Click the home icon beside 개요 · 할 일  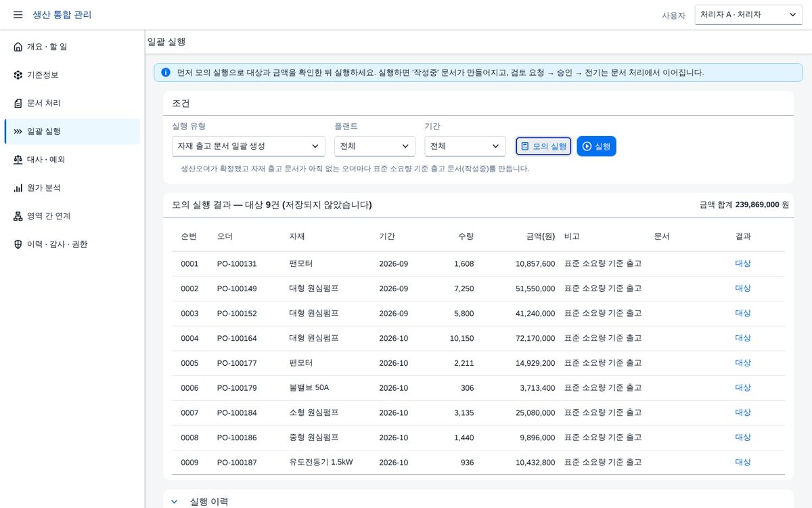coord(18,47)
